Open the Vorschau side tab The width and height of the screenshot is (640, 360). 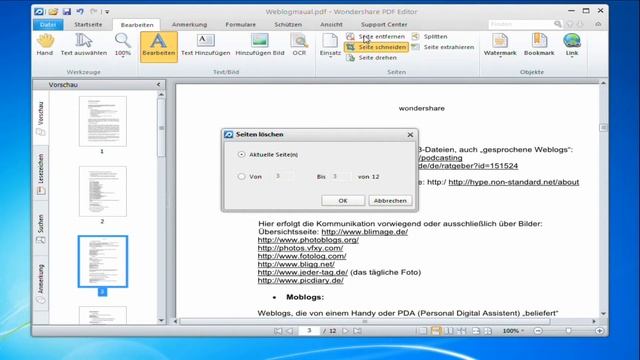click(x=41, y=119)
